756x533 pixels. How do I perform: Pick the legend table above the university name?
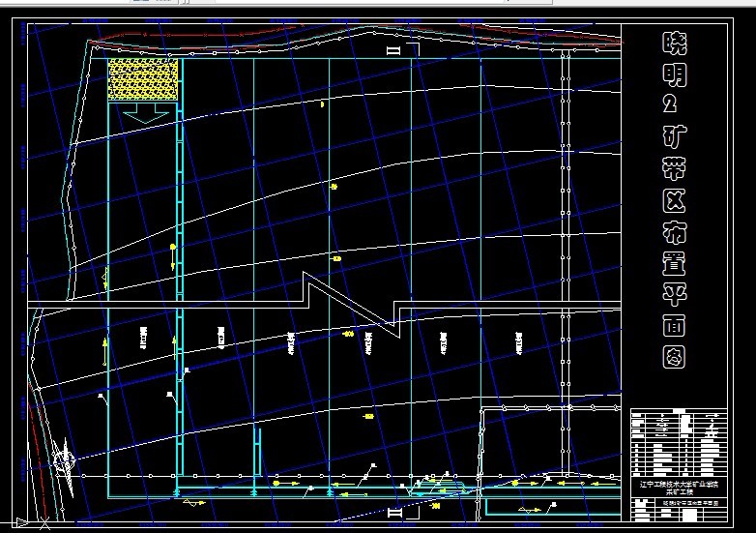(679, 444)
